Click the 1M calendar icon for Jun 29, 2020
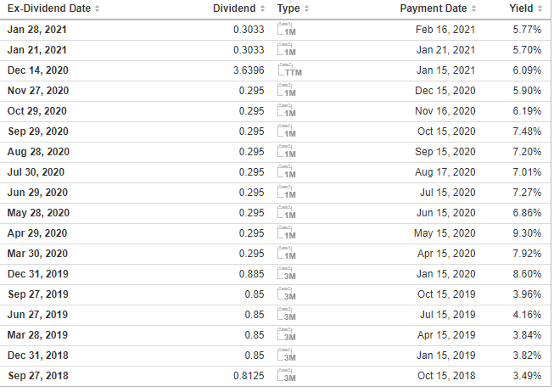This screenshot has width=554, height=392. point(287,193)
